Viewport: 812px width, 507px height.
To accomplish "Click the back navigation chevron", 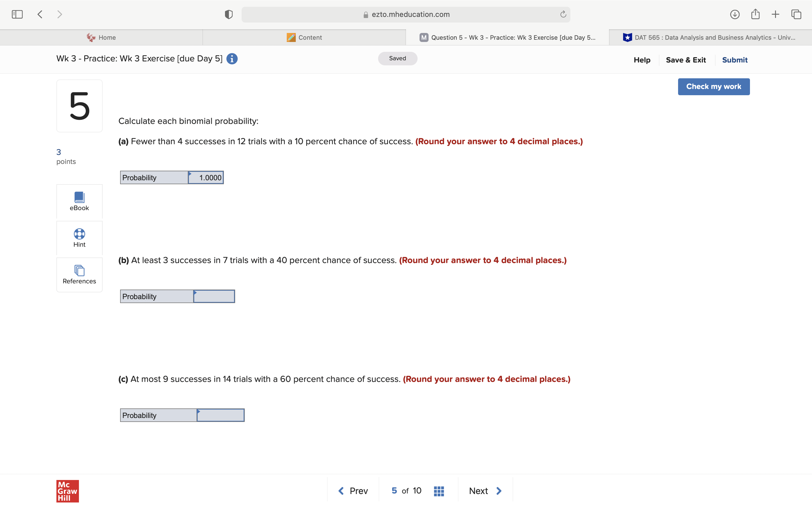I will (x=40, y=14).
